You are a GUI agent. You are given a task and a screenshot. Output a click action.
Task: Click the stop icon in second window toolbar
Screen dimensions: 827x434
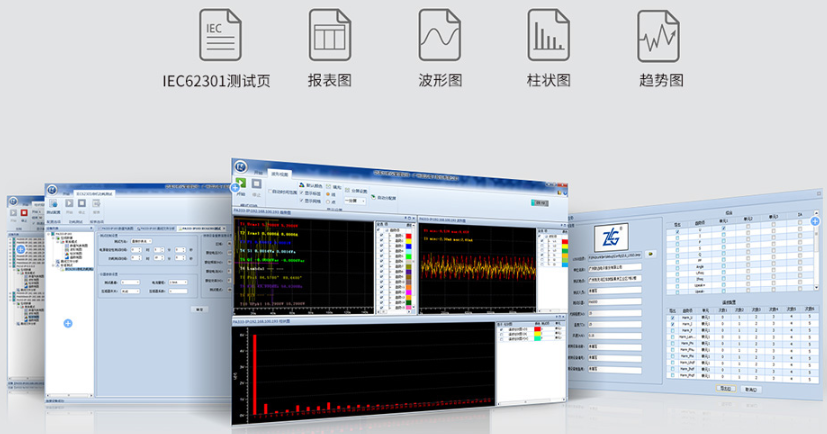click(82, 203)
